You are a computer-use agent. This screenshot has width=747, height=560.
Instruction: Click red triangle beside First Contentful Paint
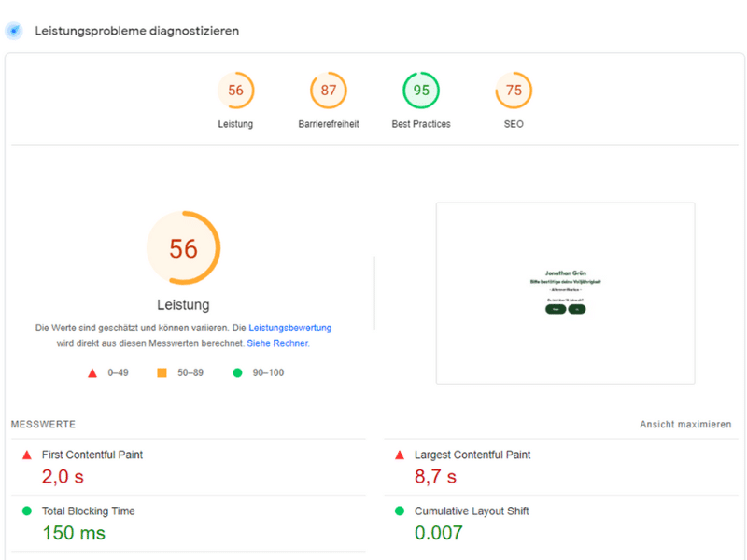26,455
